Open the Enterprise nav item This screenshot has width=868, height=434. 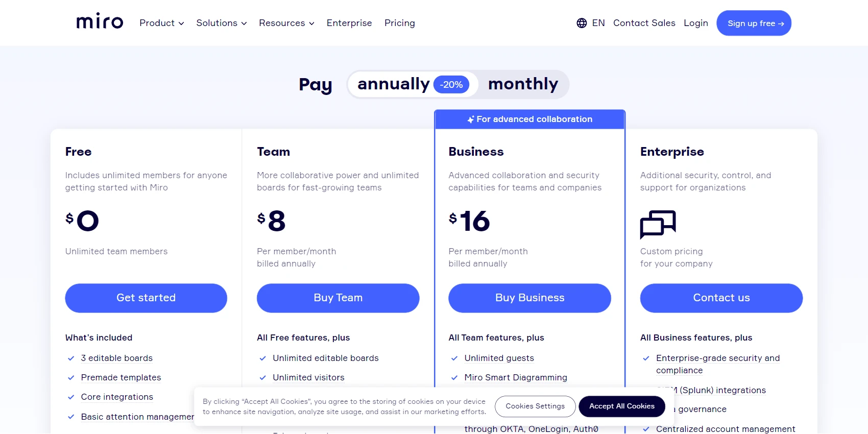(349, 23)
